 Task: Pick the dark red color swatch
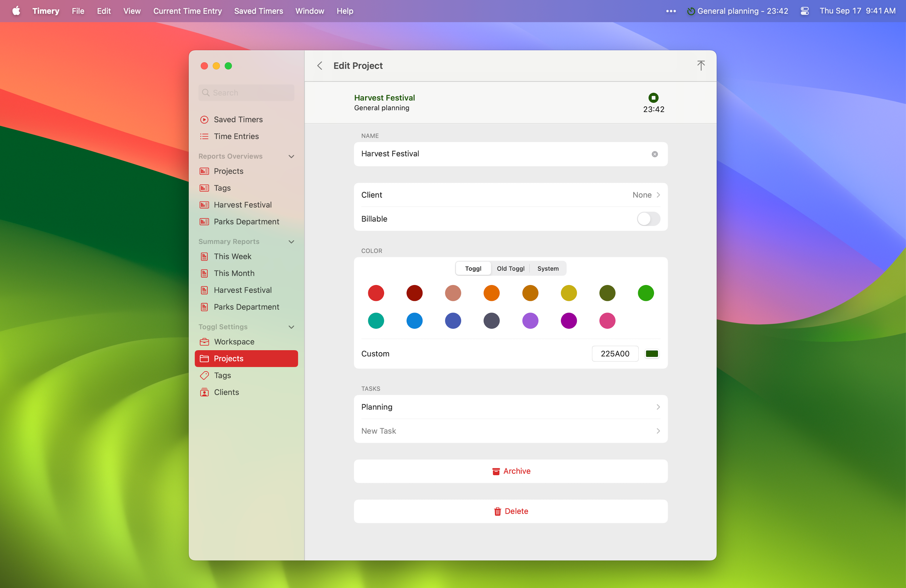pyautogui.click(x=414, y=293)
